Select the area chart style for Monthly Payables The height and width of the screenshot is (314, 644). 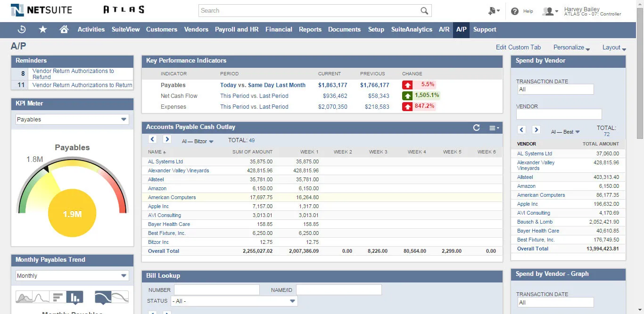click(x=24, y=297)
